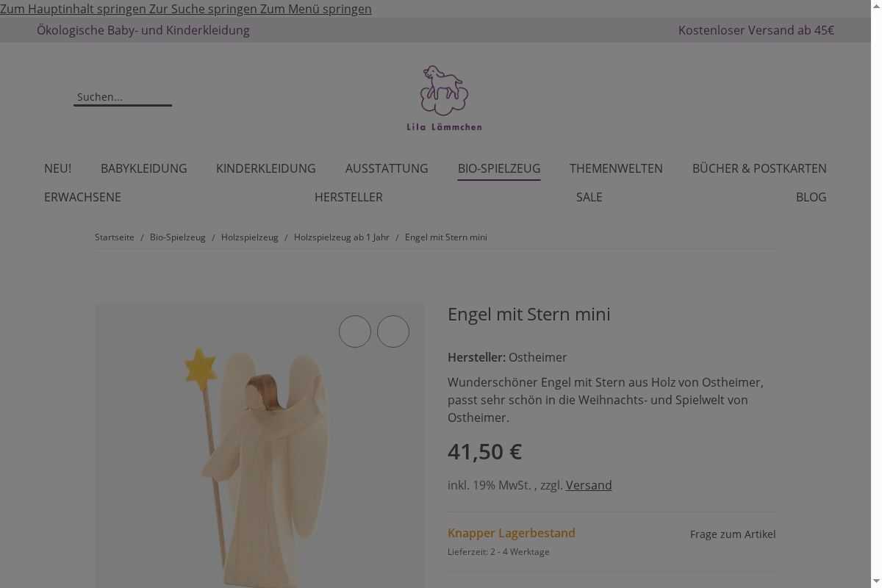Click Frage zum Artikel
The width and height of the screenshot is (882, 588).
[x=732, y=534]
